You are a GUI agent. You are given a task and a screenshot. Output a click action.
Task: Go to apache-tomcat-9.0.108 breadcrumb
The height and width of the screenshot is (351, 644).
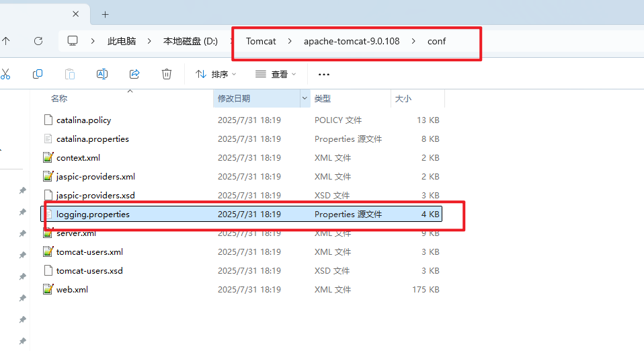pyautogui.click(x=352, y=41)
